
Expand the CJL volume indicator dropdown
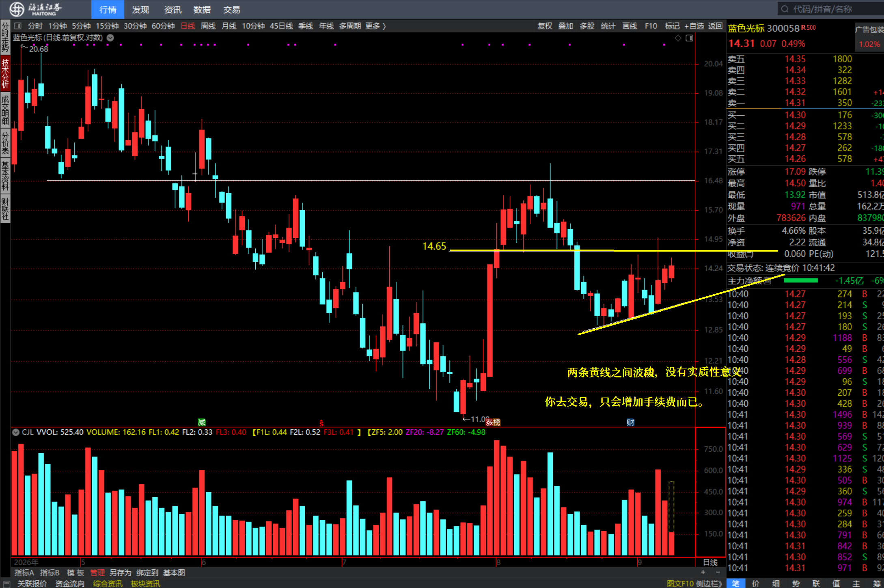tap(16, 432)
